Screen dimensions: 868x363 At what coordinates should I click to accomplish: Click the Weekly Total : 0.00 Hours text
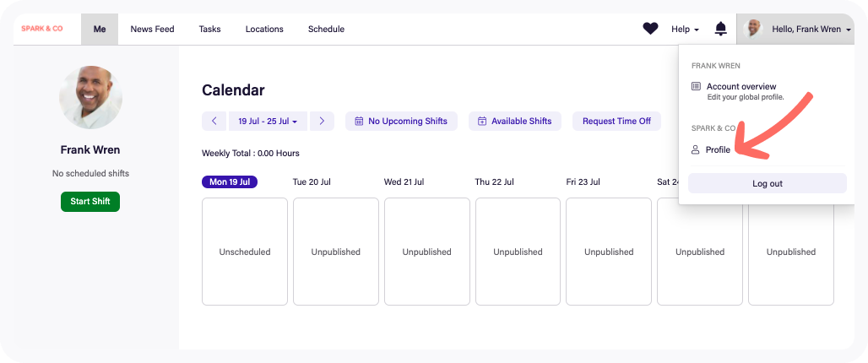point(251,154)
